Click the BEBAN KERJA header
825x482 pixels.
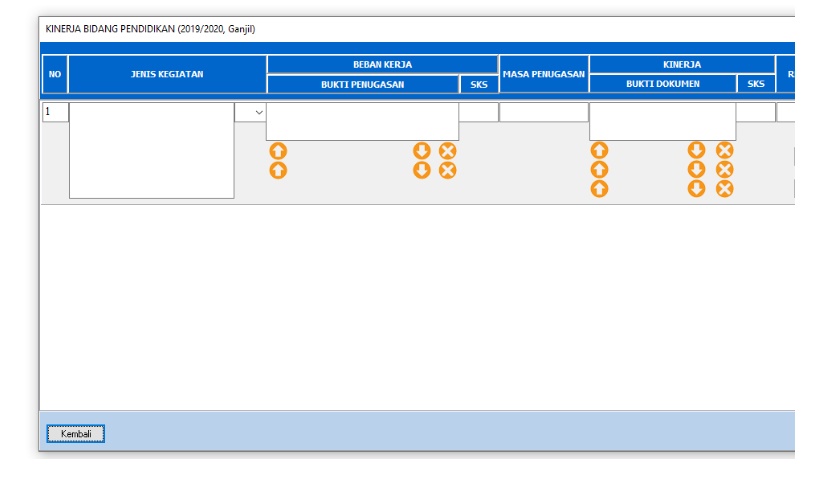pyautogui.click(x=383, y=64)
